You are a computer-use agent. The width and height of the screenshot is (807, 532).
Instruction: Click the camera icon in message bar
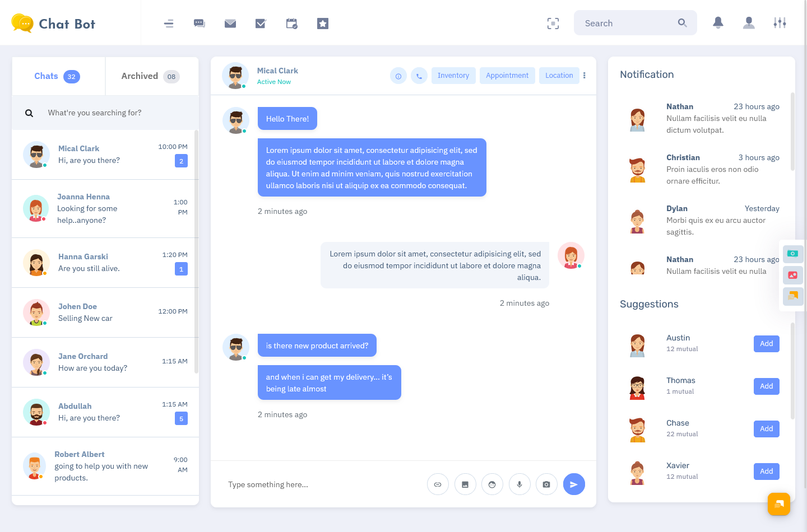(546, 484)
